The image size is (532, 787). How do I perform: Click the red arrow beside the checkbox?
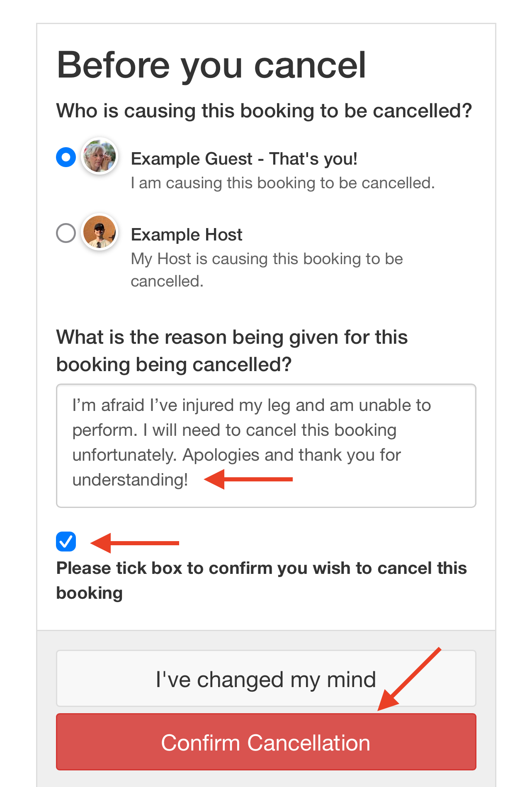click(135, 543)
